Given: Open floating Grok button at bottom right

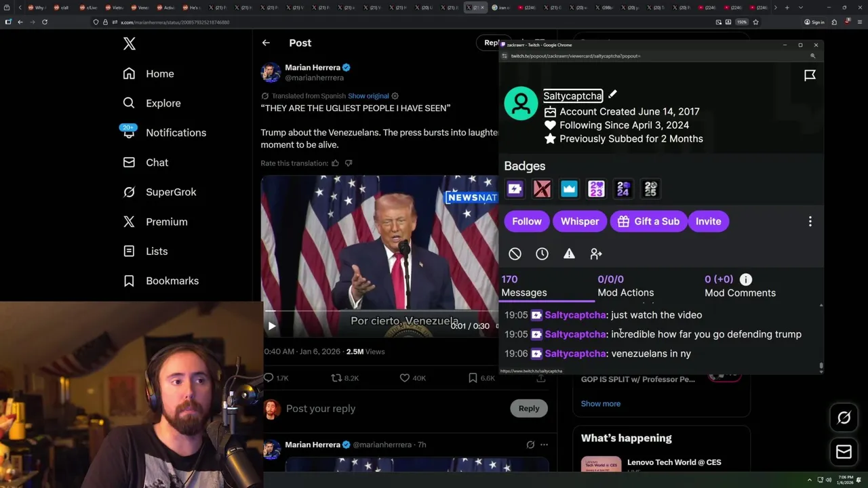Looking at the screenshot, I should coord(844,418).
